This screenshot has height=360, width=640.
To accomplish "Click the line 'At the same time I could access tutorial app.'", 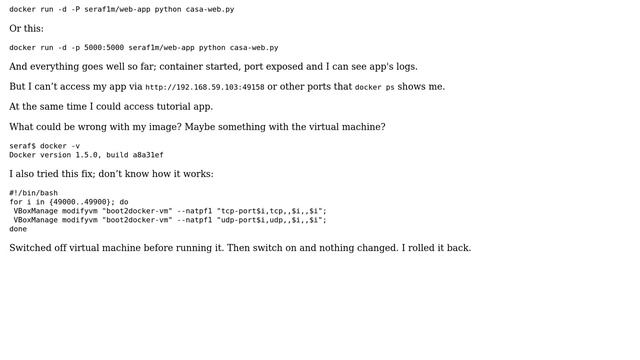I will click(x=111, y=107).
